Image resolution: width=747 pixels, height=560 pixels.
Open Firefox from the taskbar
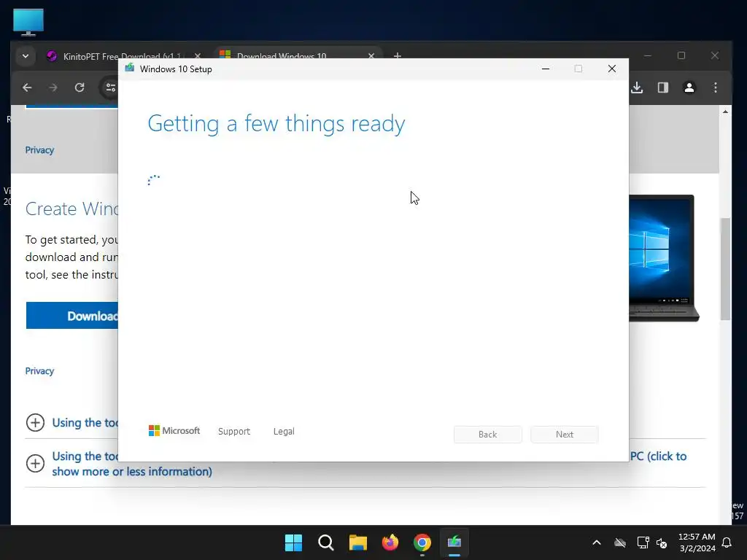point(390,542)
